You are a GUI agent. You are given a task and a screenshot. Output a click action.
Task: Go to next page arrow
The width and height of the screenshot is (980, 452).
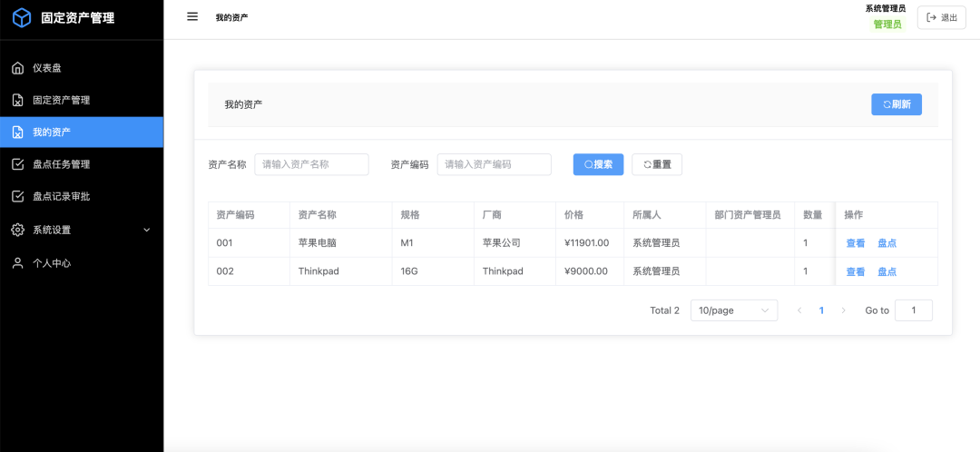(x=843, y=310)
